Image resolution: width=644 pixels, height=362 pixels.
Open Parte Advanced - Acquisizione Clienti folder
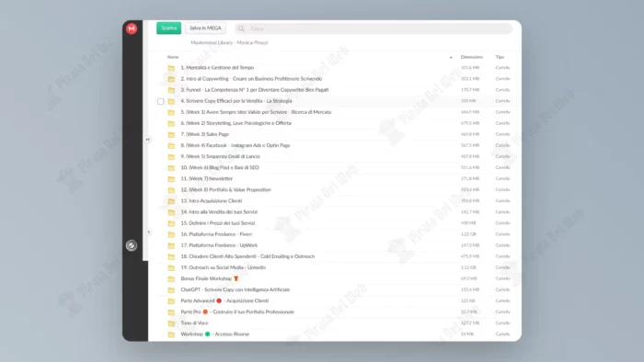[224, 300]
